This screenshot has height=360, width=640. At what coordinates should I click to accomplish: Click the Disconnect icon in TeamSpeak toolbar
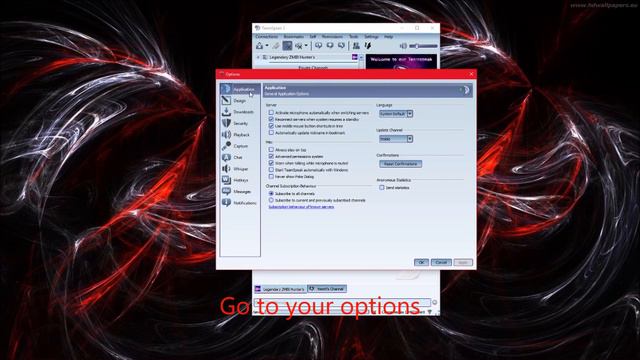pos(276,46)
